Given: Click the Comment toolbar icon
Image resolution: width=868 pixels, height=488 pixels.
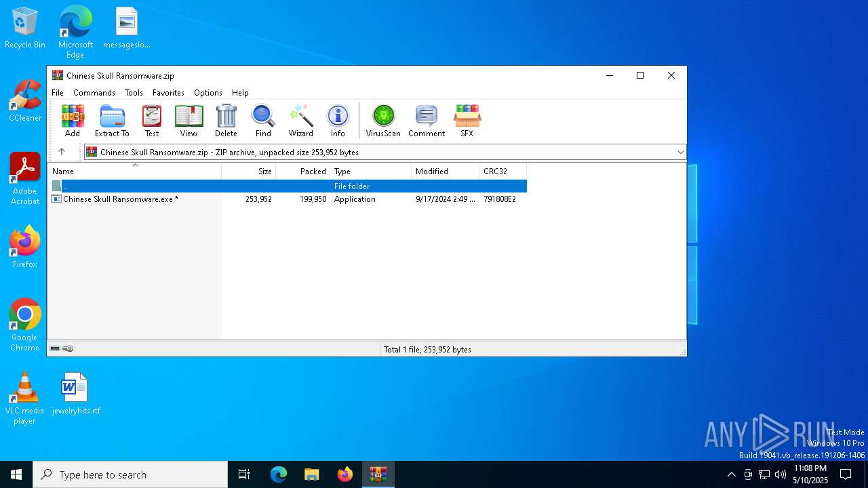Looking at the screenshot, I should coord(427,121).
